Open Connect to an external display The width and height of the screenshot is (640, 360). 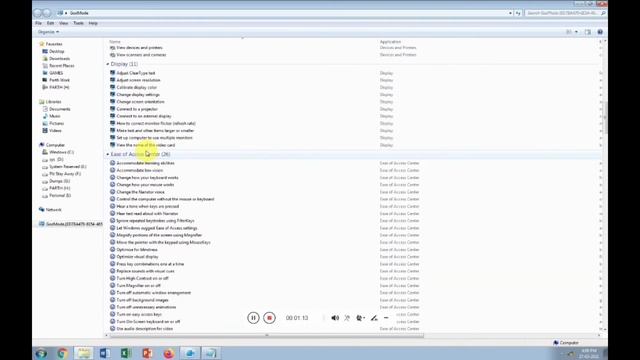(x=144, y=116)
